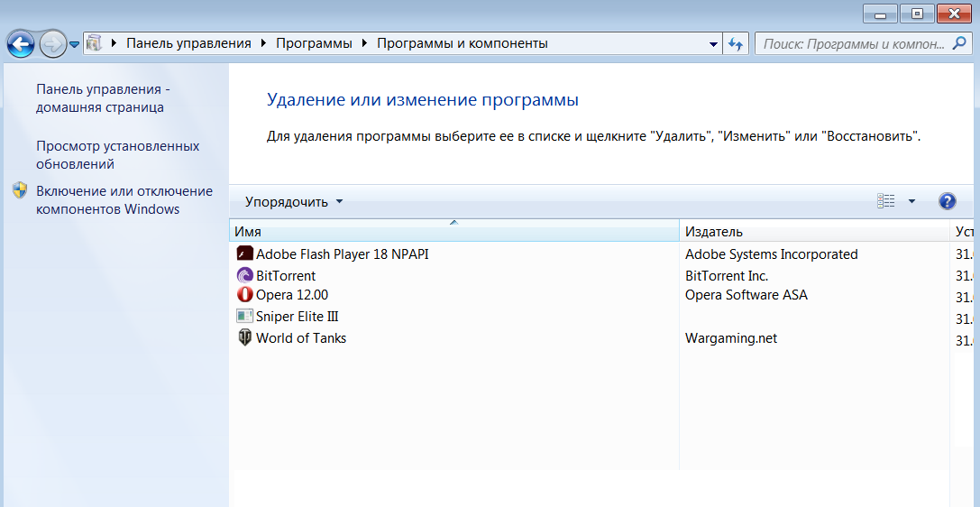Open Включение или отключение компонентов Windows
980x507 pixels.
point(124,199)
